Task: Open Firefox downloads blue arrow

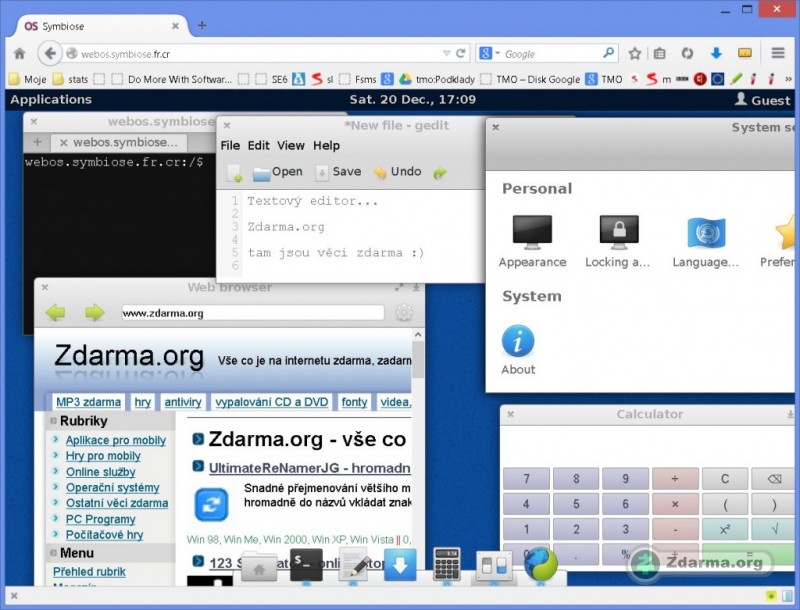Action: click(x=716, y=53)
